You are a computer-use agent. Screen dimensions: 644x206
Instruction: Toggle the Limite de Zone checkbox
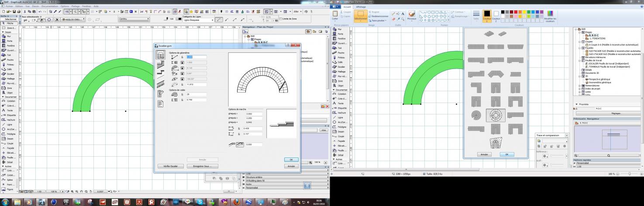click(281, 19)
